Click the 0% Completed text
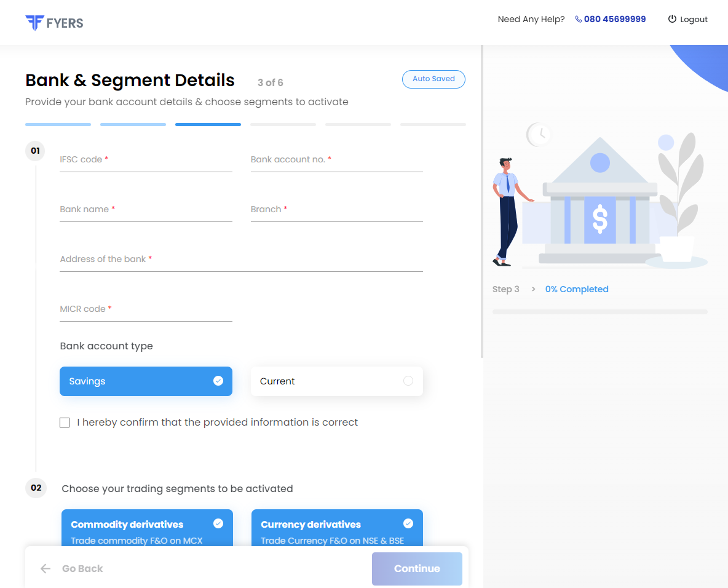 click(x=577, y=289)
